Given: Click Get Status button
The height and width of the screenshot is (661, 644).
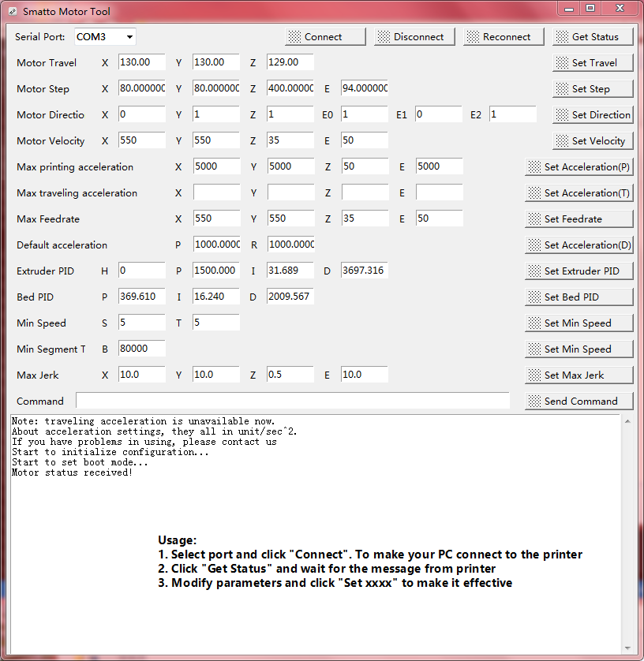Looking at the screenshot, I should [x=593, y=37].
